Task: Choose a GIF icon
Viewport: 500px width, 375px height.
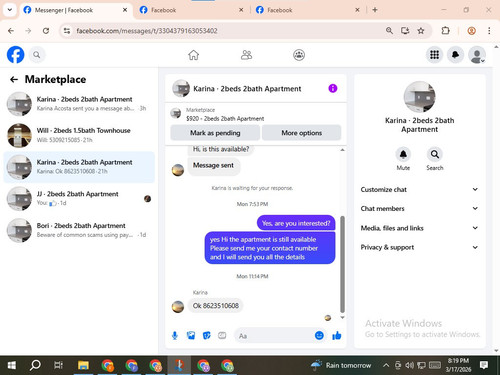Action: pos(222,336)
